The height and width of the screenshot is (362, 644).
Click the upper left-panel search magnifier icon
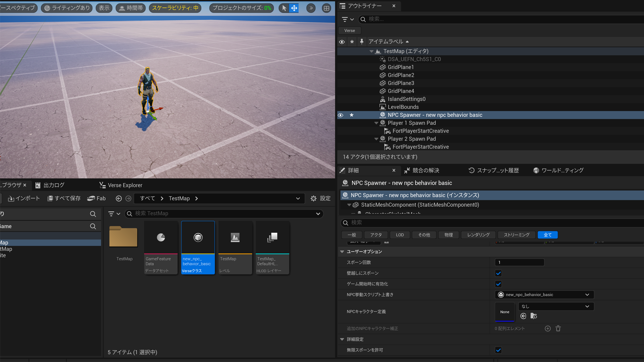tap(93, 214)
